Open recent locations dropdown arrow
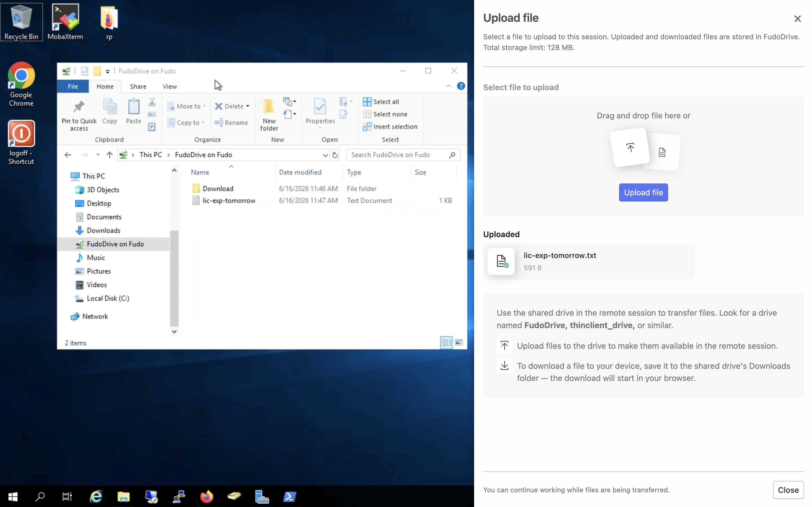 click(97, 155)
